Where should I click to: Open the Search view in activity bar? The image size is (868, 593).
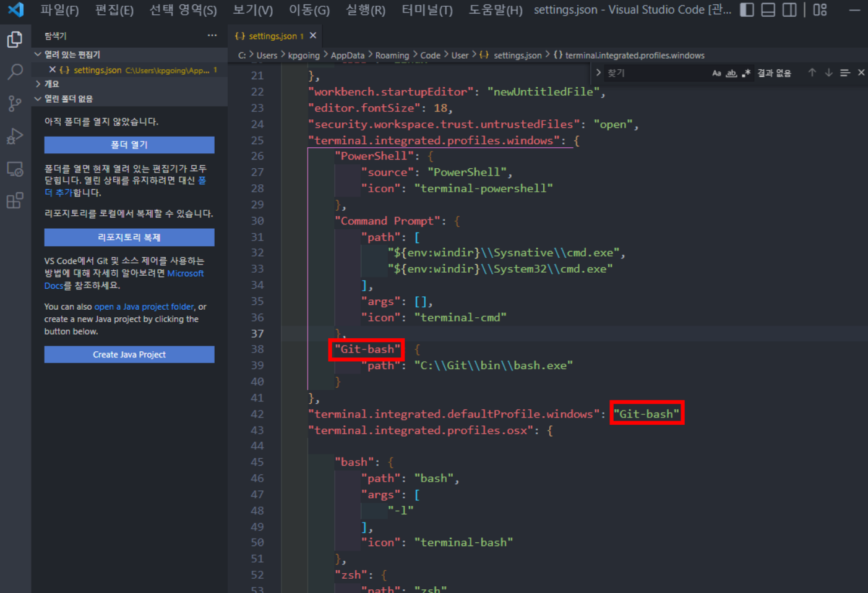click(15, 72)
